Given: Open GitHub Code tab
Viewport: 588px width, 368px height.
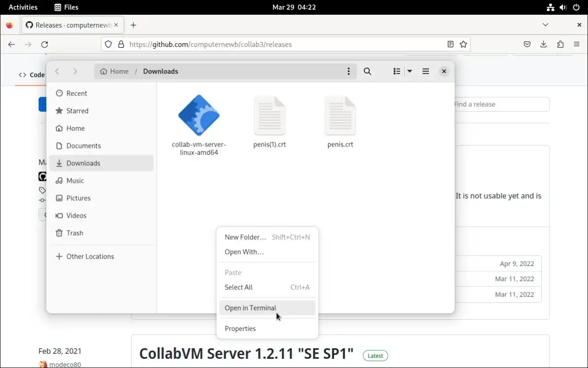Looking at the screenshot, I should (32, 75).
